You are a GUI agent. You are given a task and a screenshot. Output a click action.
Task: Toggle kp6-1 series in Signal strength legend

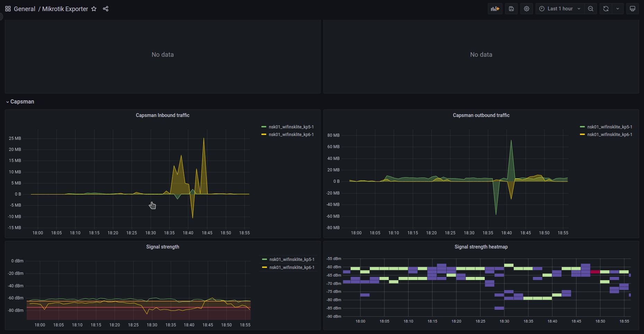pyautogui.click(x=292, y=268)
